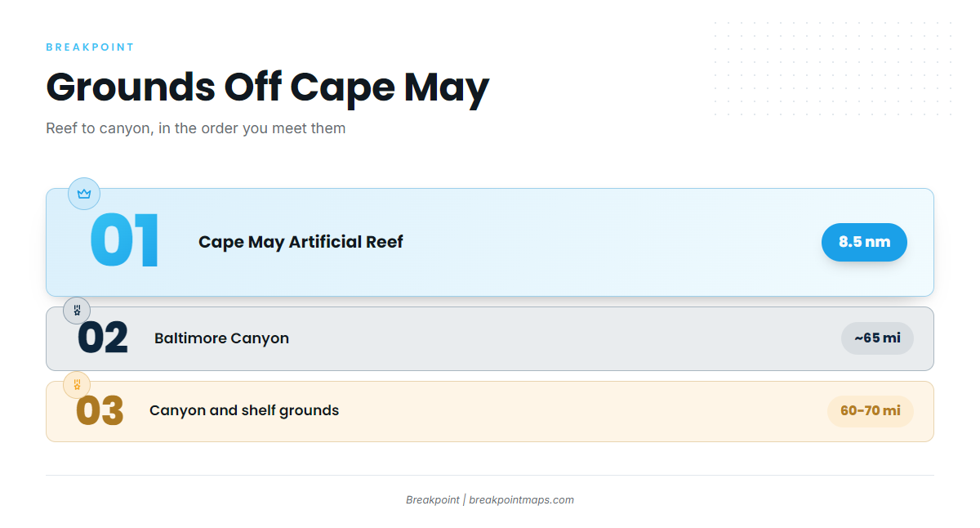Visit breakpointmaps.com footer link
980x528 pixels.
point(521,500)
